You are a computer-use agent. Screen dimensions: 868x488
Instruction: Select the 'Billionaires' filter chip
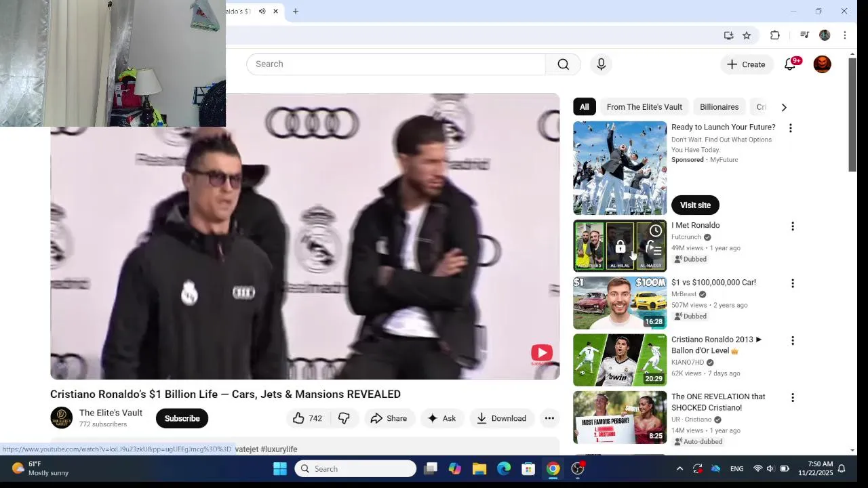(x=719, y=107)
